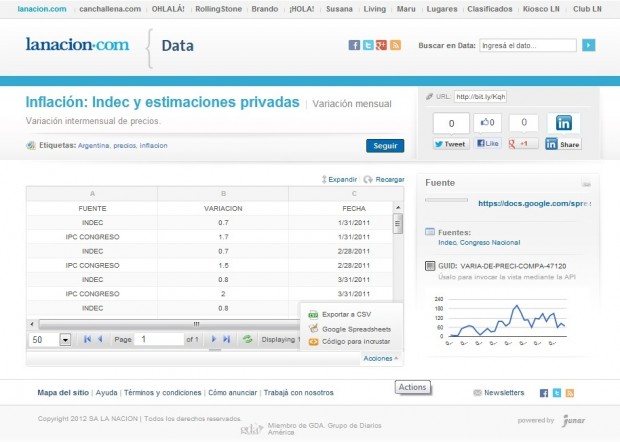
Task: Click cell with value 1.7
Action: tap(223, 237)
